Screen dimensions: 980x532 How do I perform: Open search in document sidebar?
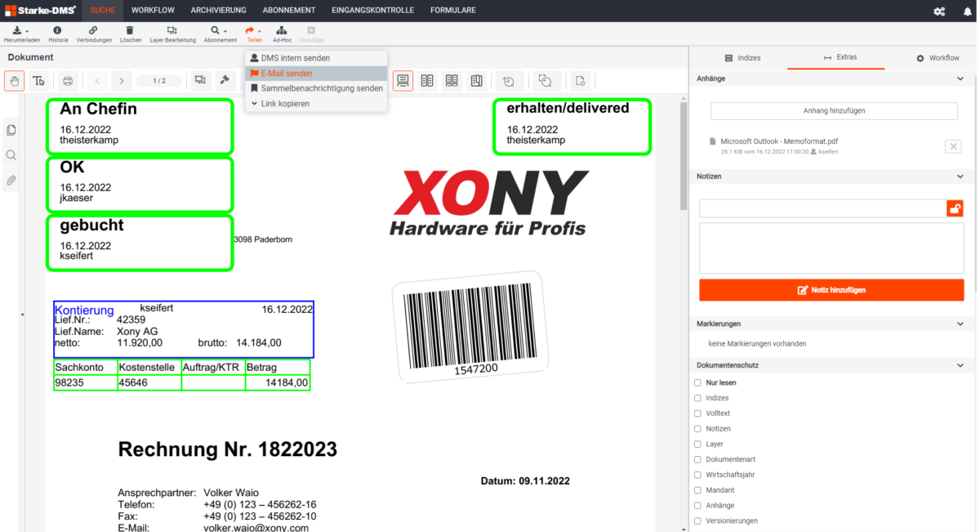click(11, 155)
